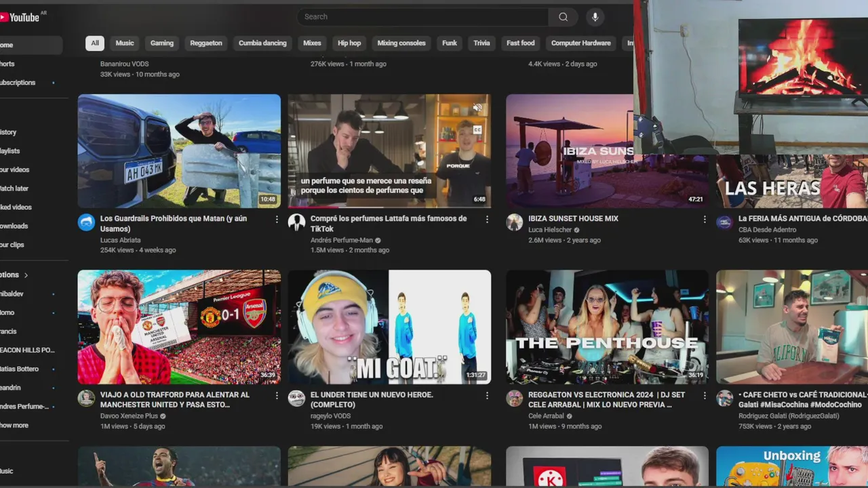This screenshot has width=868, height=488.
Task: Click rageylo VODS's channel avatar
Action: coord(296,398)
